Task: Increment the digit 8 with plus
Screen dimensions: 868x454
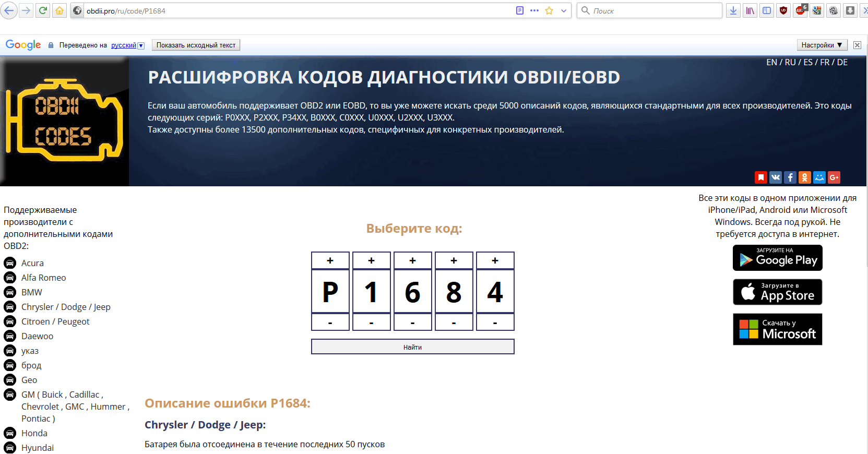Action: (454, 260)
